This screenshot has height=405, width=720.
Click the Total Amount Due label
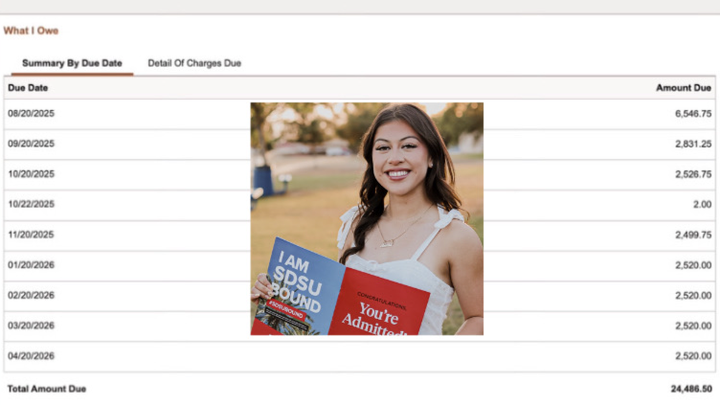(x=45, y=387)
